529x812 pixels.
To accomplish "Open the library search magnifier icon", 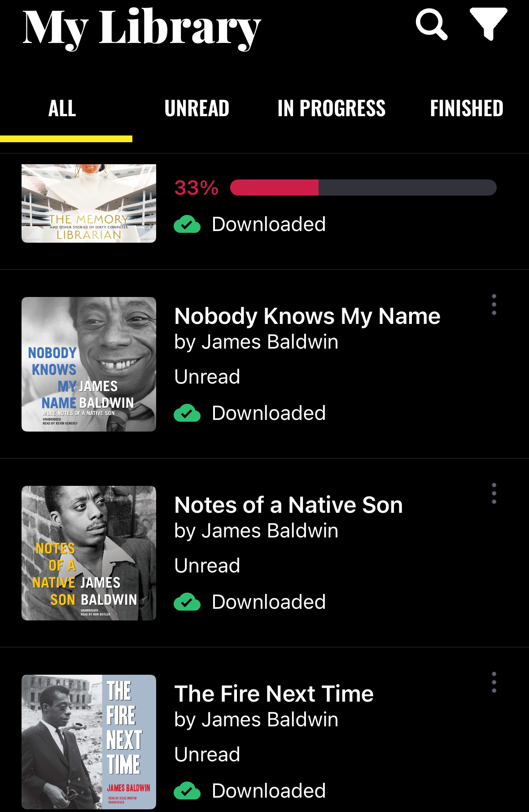I will [x=431, y=24].
